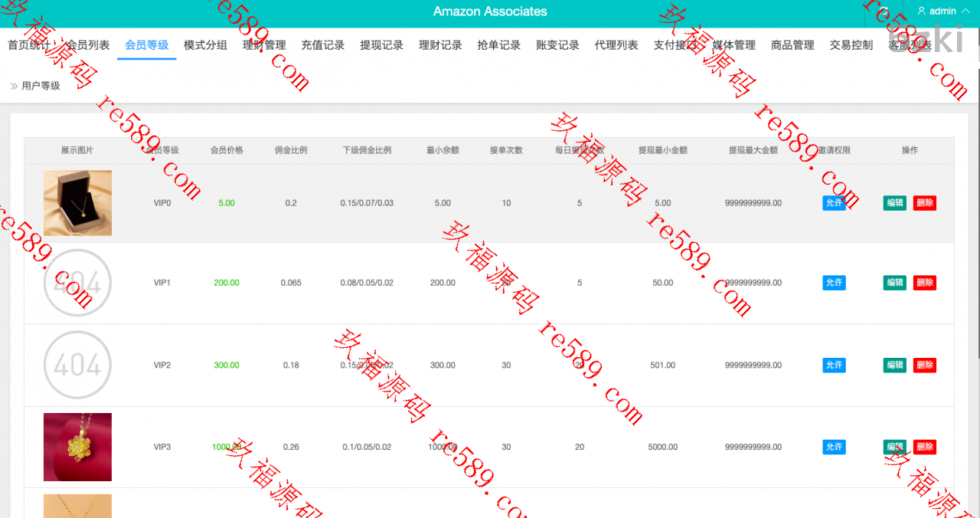Click 删除 button for VIP1 row
The height and width of the screenshot is (518, 980).
[x=924, y=283]
